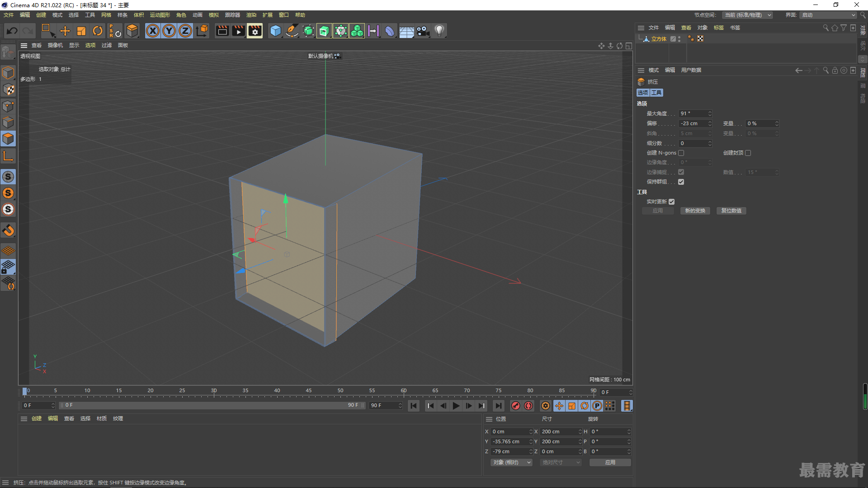The width and height of the screenshot is (868, 488).
Task: Switch to 工具 tab in attributes
Action: coord(657,93)
